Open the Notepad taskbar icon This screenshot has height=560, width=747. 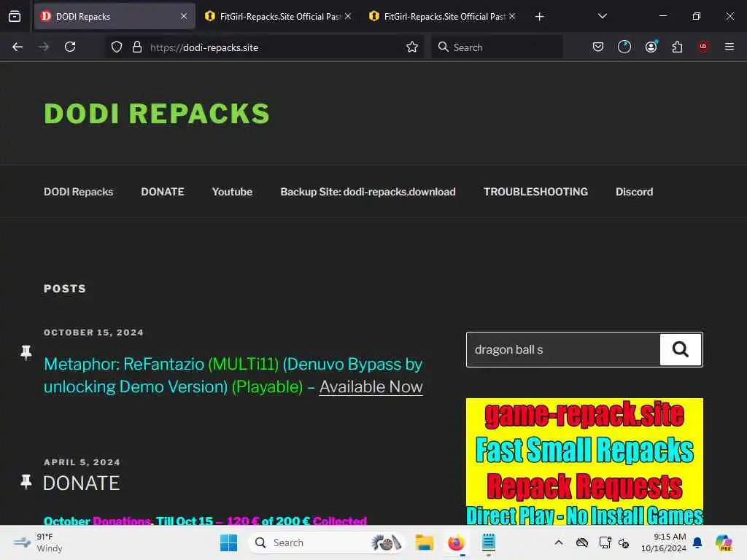(488, 542)
